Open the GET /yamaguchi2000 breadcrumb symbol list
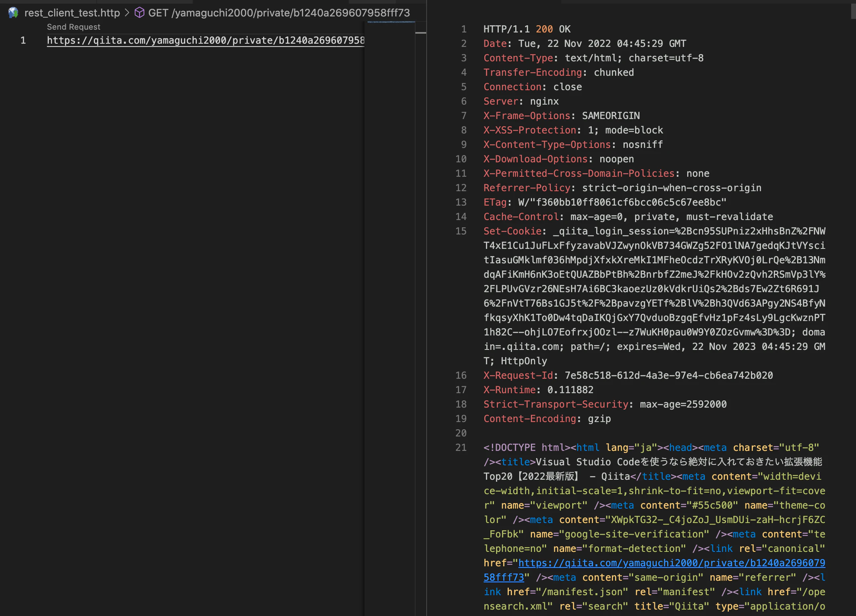This screenshot has height=616, width=856. [279, 13]
